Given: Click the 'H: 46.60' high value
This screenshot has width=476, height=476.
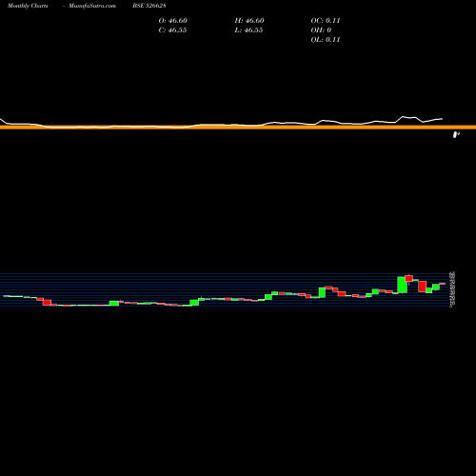Looking at the screenshot, I should [249, 21].
